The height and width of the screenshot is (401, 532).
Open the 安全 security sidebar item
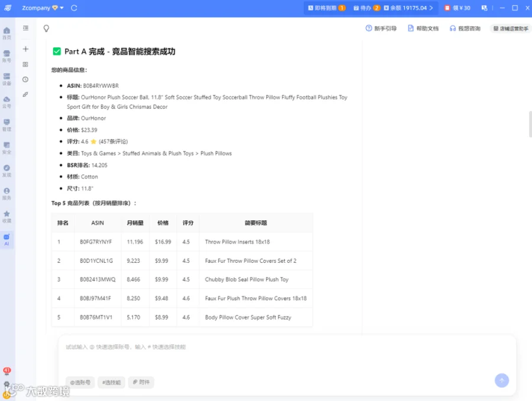7,148
